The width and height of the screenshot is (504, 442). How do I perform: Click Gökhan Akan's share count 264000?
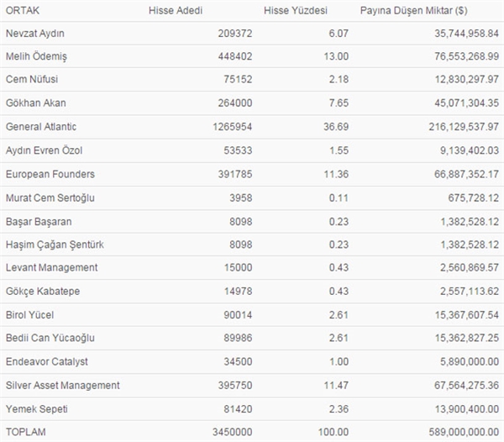pyautogui.click(x=234, y=103)
